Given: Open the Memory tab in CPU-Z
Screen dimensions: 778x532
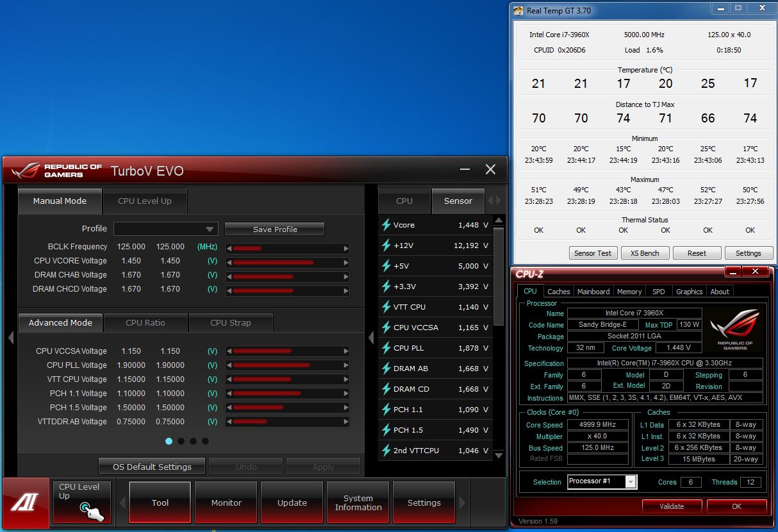Looking at the screenshot, I should pos(629,292).
